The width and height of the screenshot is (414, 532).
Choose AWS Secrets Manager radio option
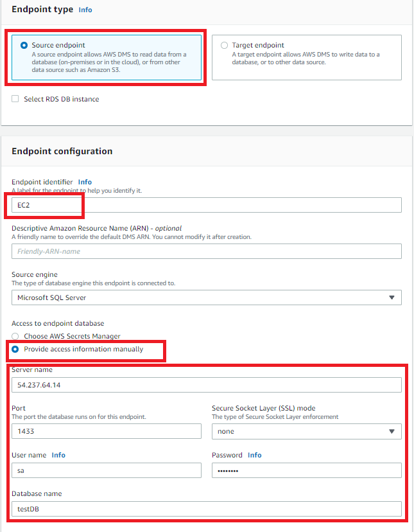[15, 336]
